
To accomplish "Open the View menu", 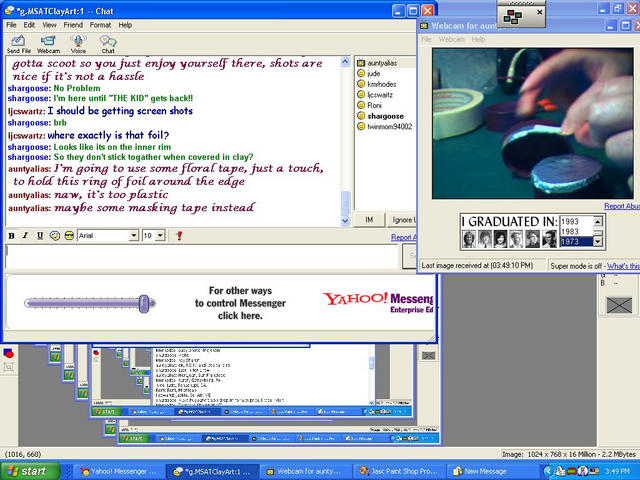I will tap(49, 25).
